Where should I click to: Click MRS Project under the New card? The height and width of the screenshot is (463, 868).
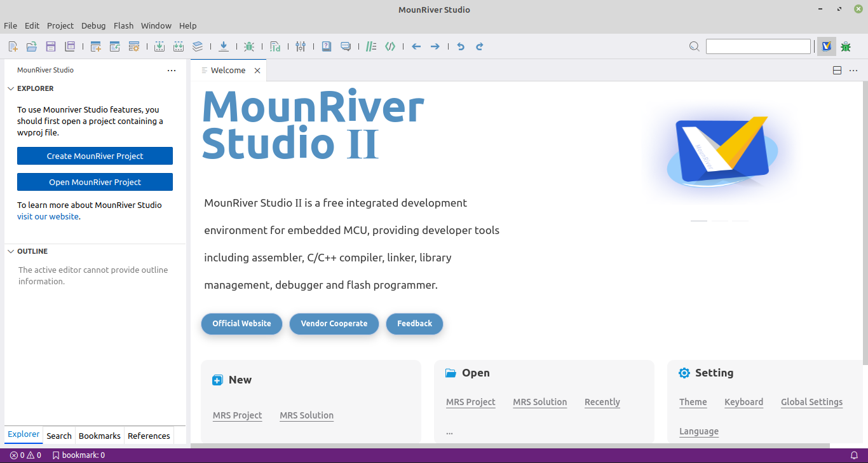(238, 415)
